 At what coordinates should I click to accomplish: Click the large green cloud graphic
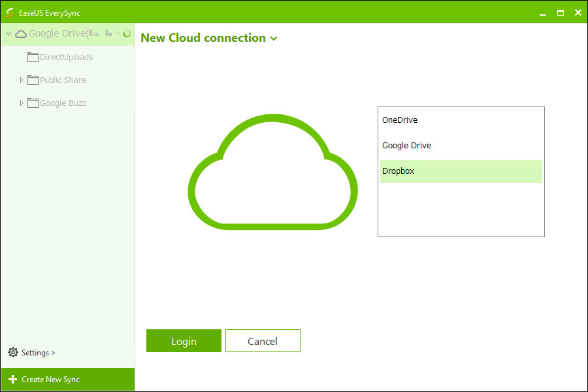(x=272, y=173)
